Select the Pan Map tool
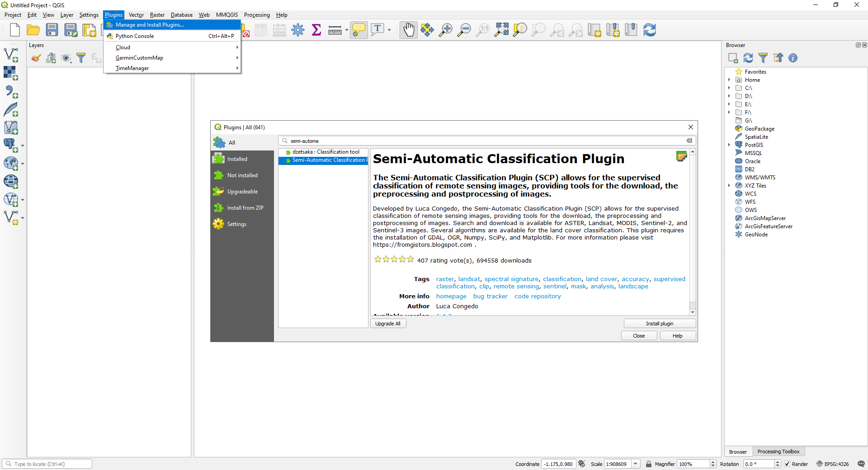Viewport: 868px width, 470px height. [408, 30]
